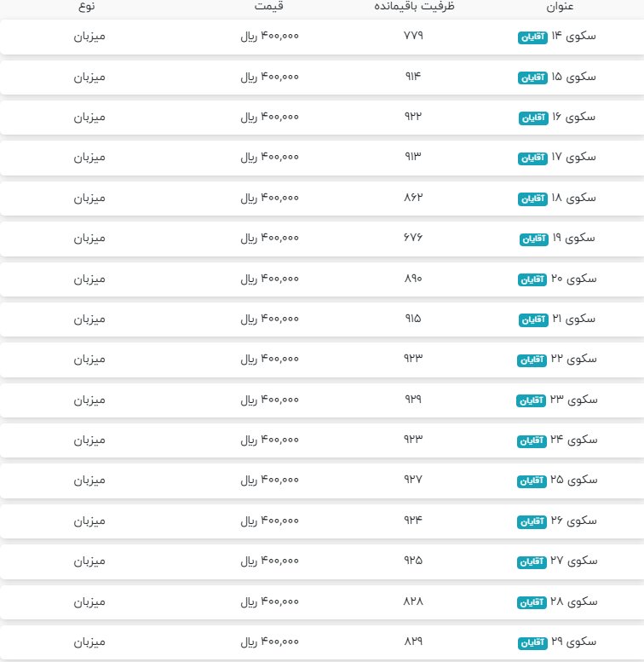Click the قیمت column header

270,7
